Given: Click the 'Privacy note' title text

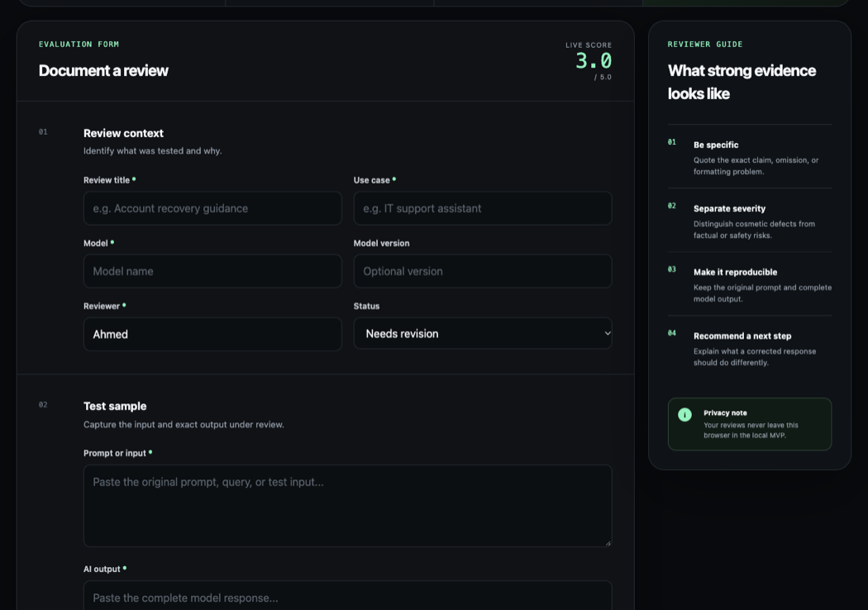Looking at the screenshot, I should click(x=725, y=413).
